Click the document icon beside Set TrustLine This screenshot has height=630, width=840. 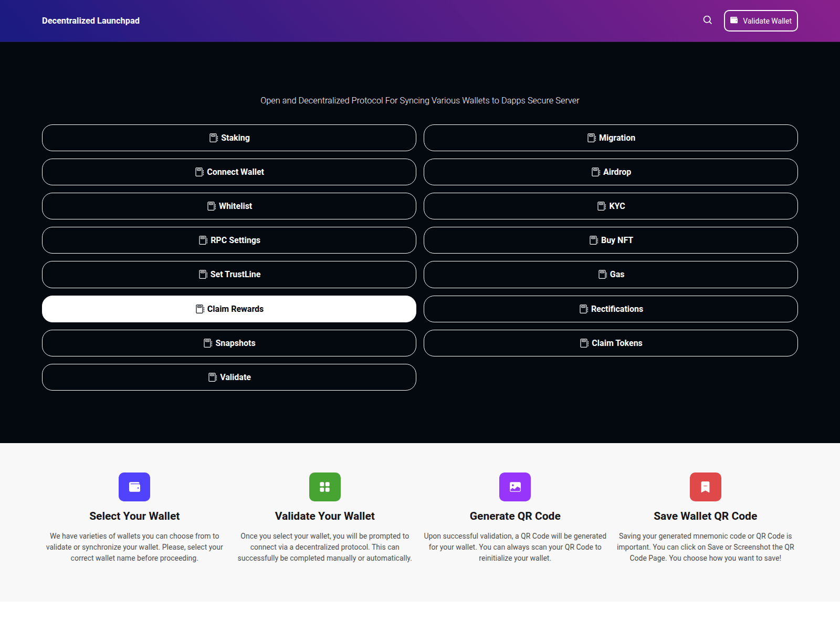(203, 274)
